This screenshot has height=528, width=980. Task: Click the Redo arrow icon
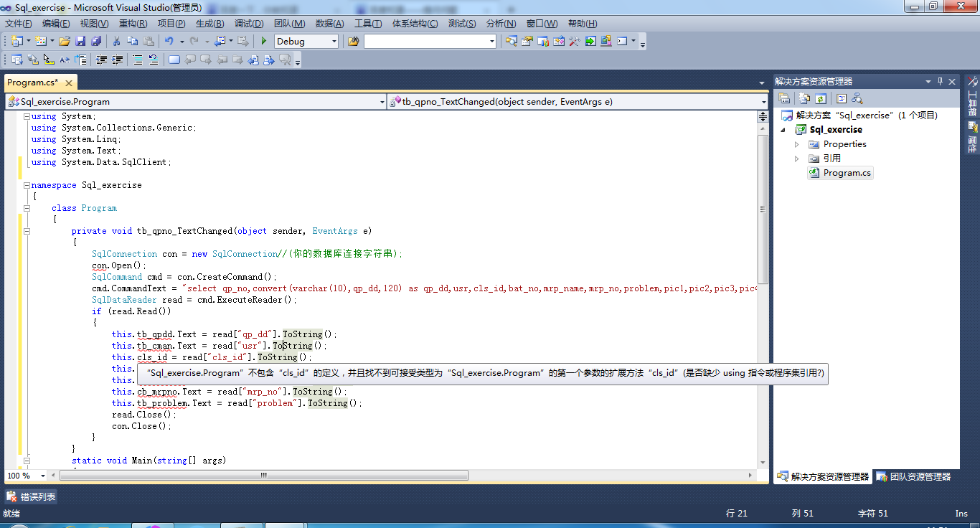click(194, 41)
